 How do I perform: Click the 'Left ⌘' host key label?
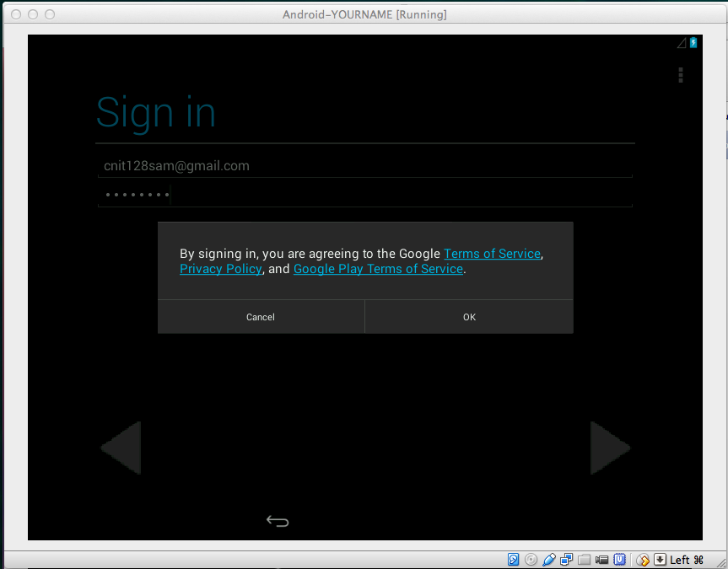click(x=686, y=560)
